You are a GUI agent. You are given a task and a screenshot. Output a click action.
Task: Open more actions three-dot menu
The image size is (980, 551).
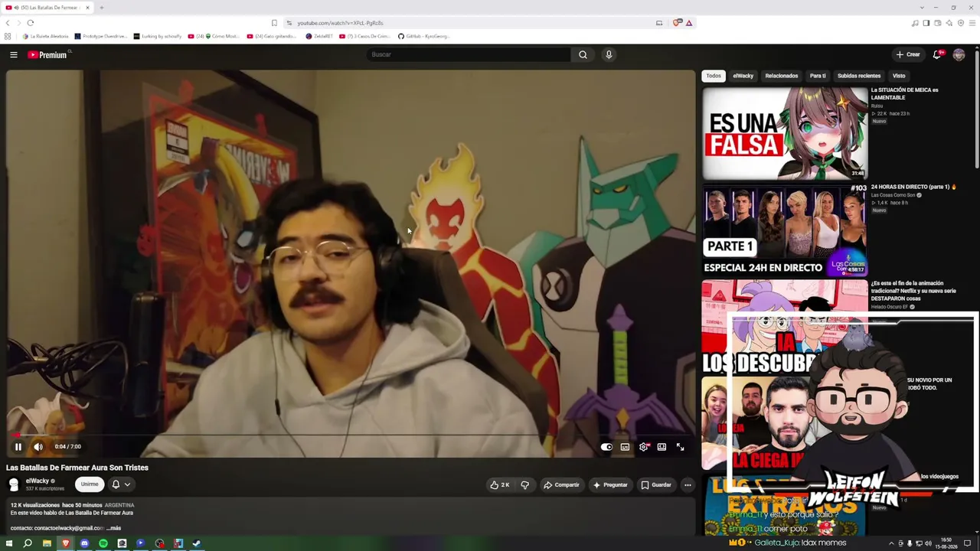(688, 484)
